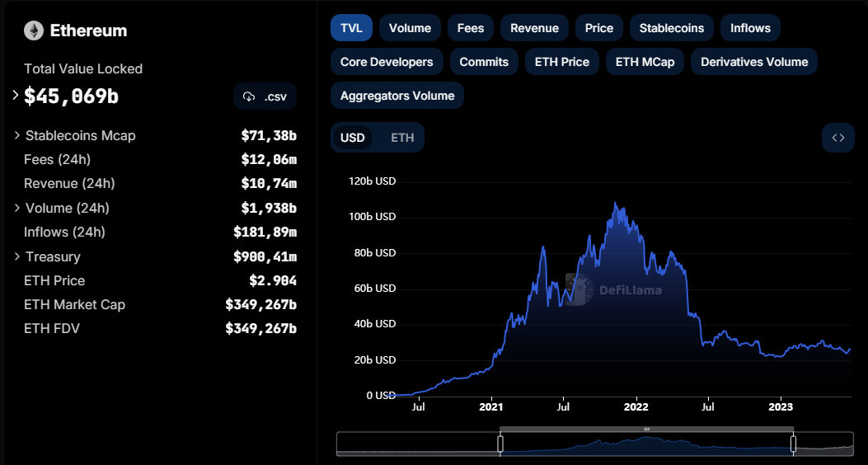868x465 pixels.
Task: Click the Ethereum logo icon
Action: 34,31
